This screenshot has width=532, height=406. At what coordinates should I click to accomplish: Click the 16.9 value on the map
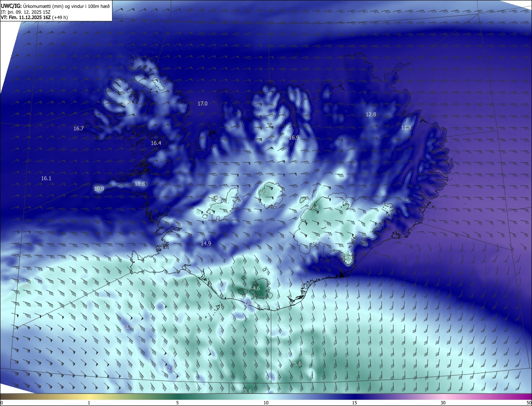tap(294, 137)
